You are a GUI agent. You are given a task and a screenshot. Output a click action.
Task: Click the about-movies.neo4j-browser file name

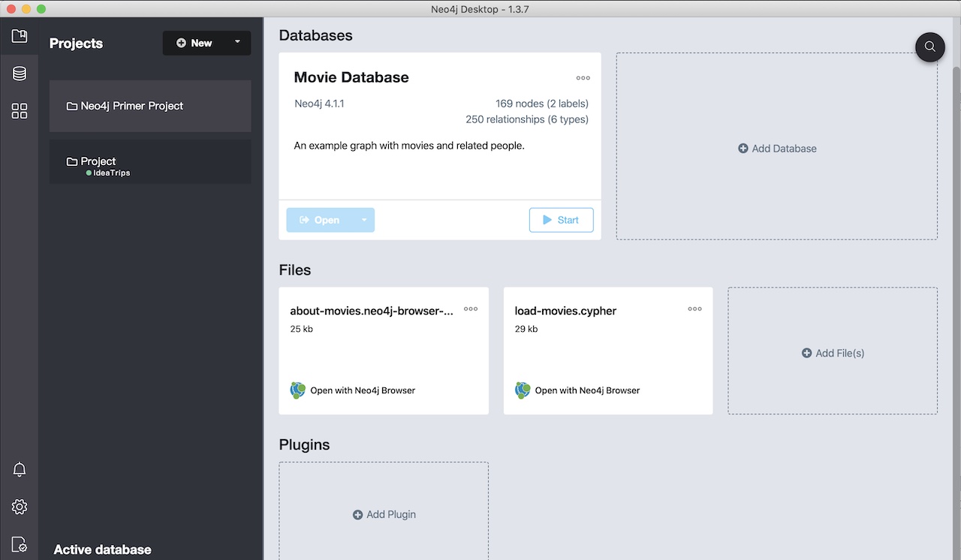coord(372,311)
